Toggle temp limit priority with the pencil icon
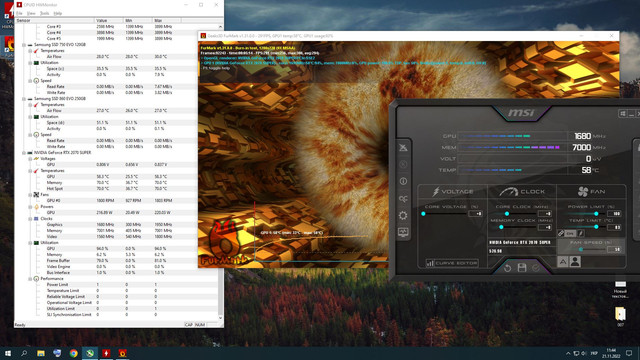The image size is (640, 360). point(580,233)
